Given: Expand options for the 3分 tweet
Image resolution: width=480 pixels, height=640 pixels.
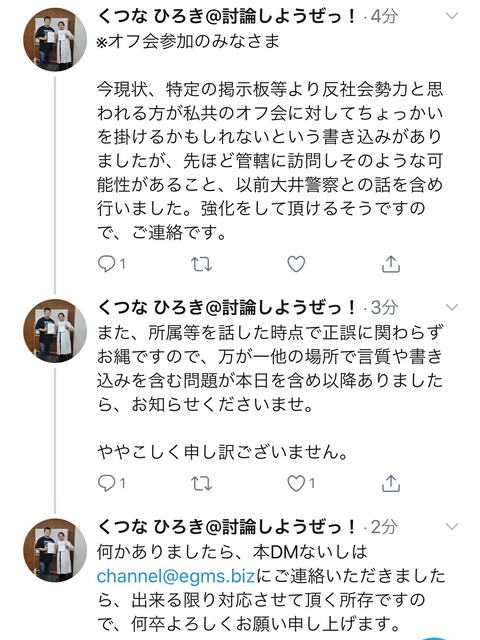Looking at the screenshot, I should [452, 307].
